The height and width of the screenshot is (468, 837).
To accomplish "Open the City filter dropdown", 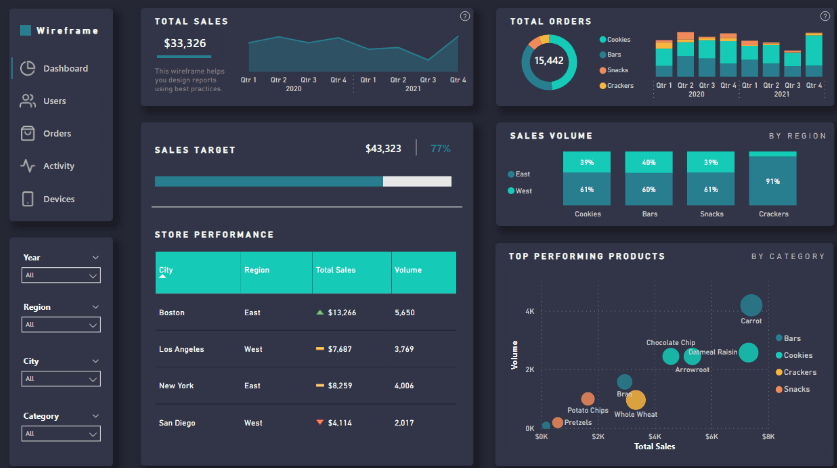I will pyautogui.click(x=62, y=379).
